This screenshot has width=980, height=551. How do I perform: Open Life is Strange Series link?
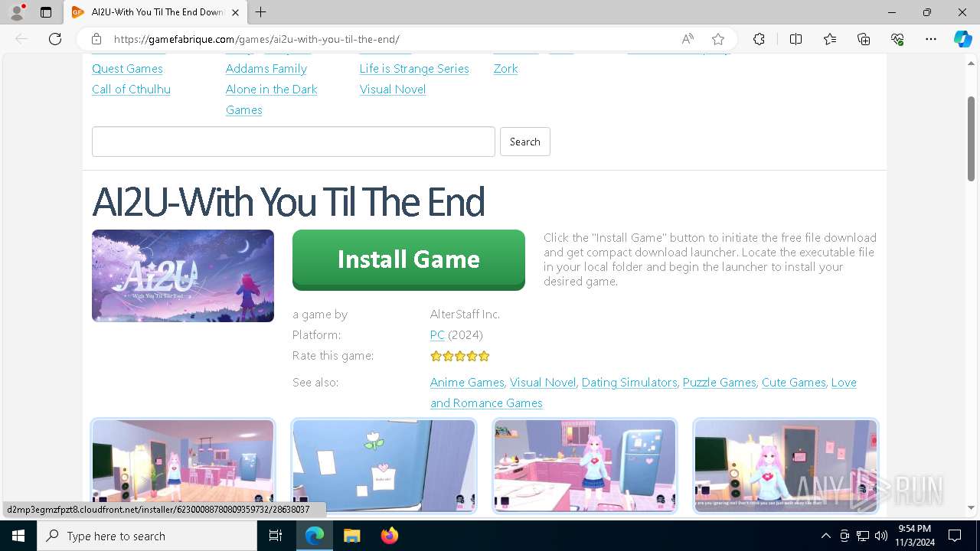pos(414,69)
